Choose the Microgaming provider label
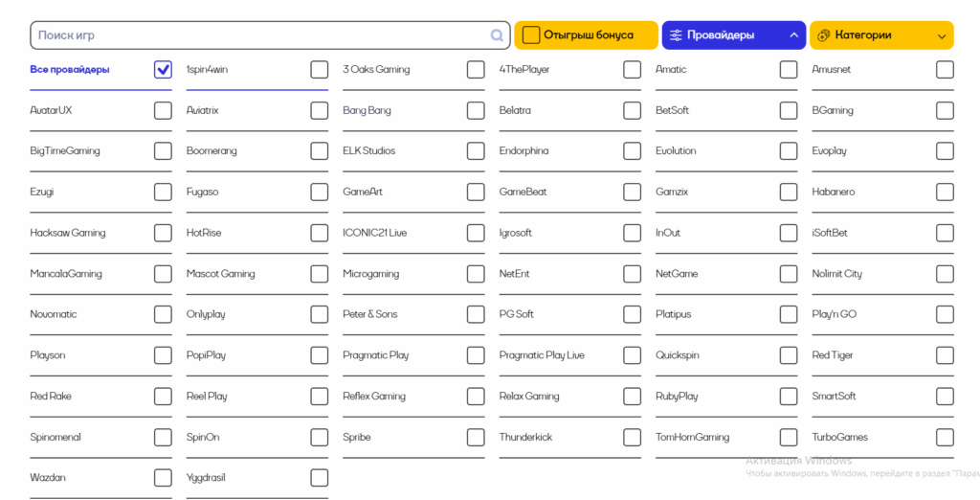The width and height of the screenshot is (980, 500). click(370, 274)
